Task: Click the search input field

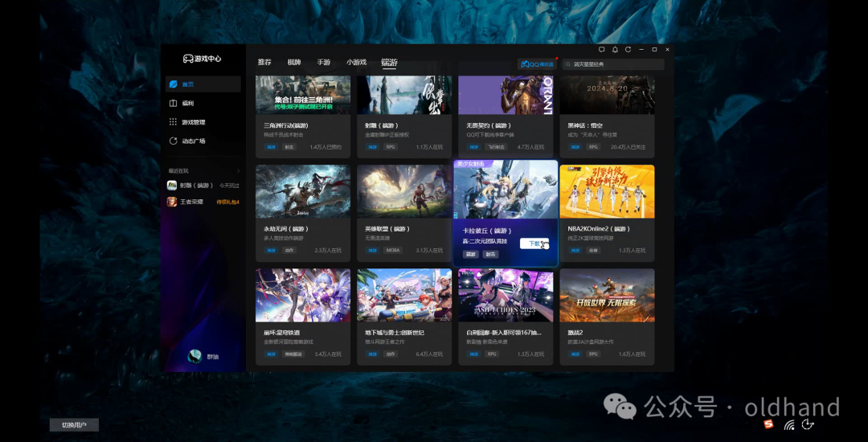Action: [x=613, y=64]
